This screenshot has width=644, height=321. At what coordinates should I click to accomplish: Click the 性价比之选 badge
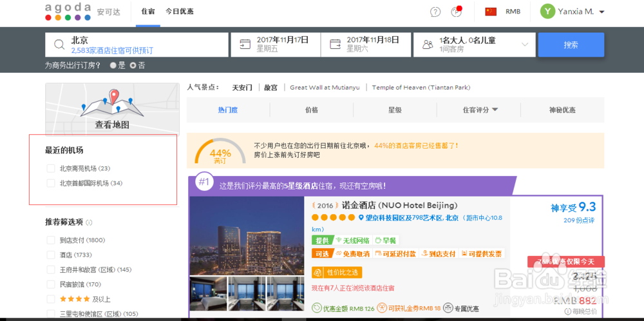pyautogui.click(x=337, y=272)
